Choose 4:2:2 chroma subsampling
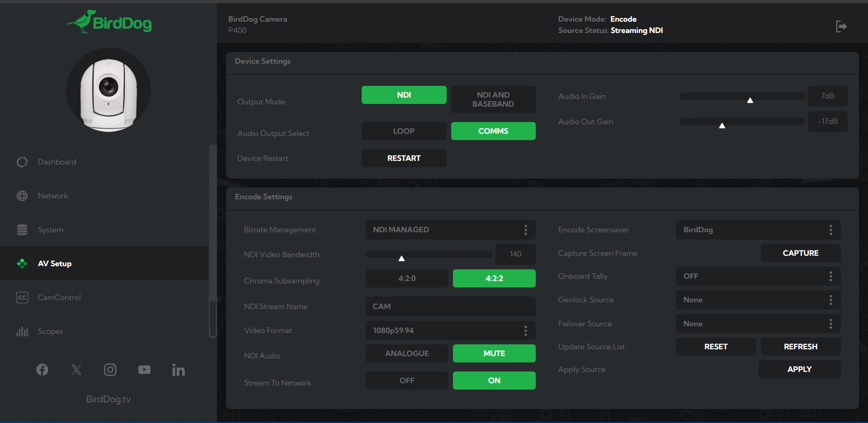Screen dimensions: 868x423 coord(494,278)
